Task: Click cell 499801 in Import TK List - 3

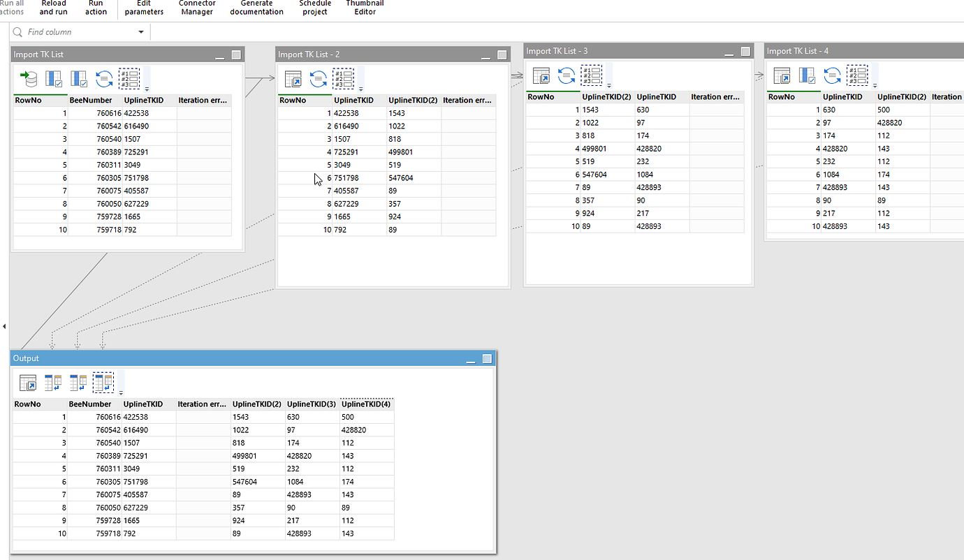Action: (x=608, y=149)
